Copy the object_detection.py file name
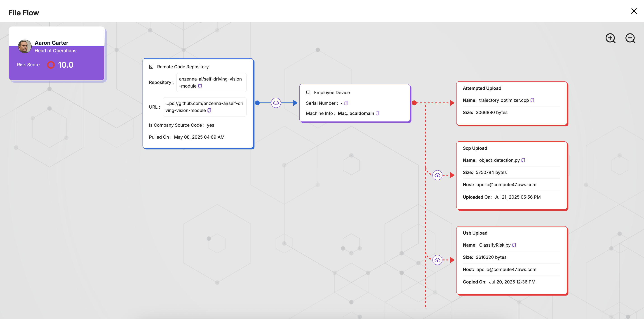 [523, 160]
